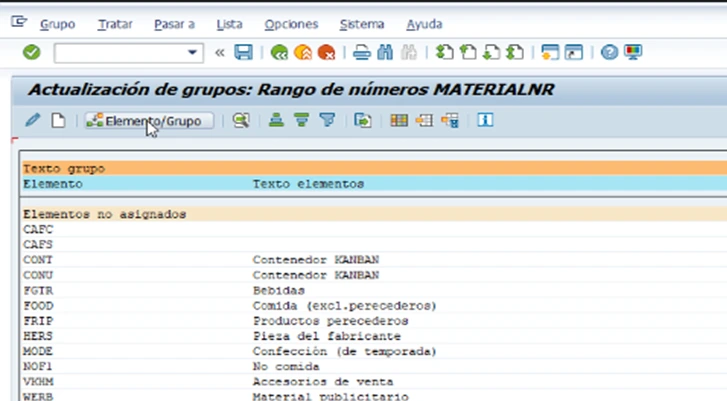Go to Next Page icon
The width and height of the screenshot is (727, 401).
point(491,52)
